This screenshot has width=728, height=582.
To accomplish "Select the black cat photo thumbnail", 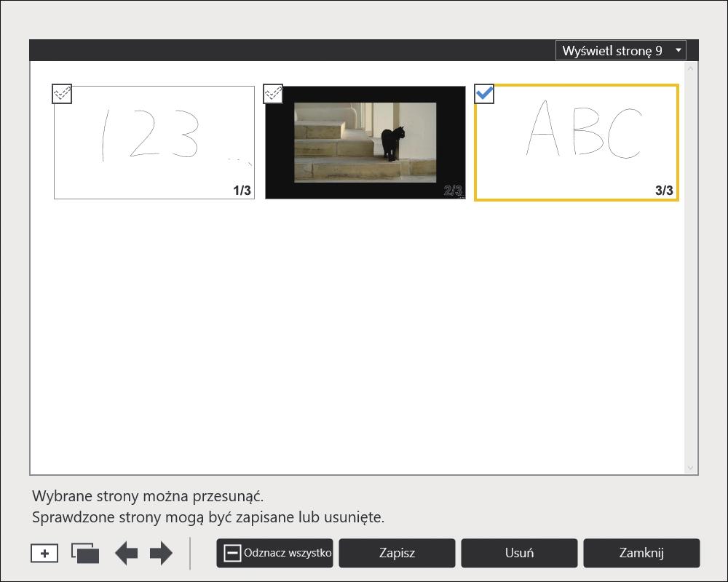I will (x=365, y=143).
